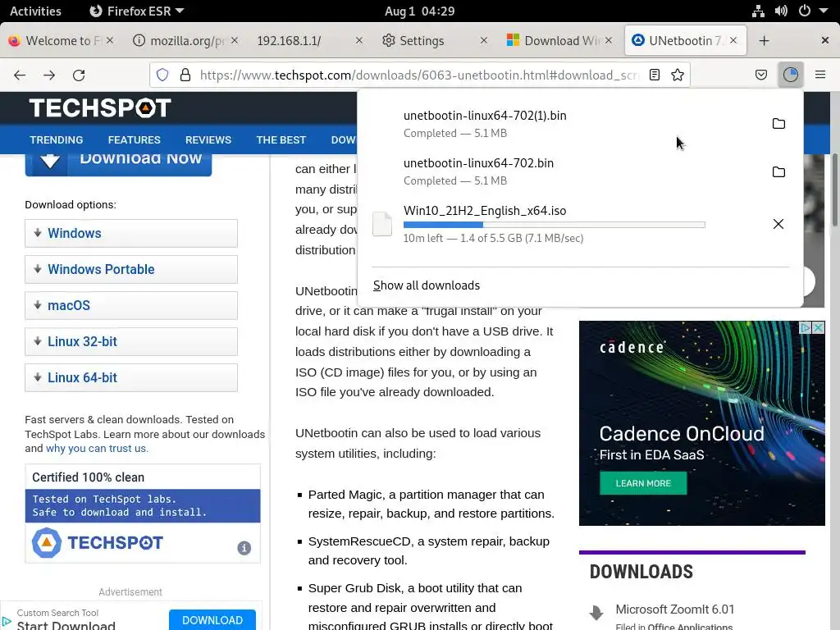Show unetbootin-linux64-702.bin in folder
Image resolution: width=840 pixels, height=630 pixels.
click(x=778, y=171)
